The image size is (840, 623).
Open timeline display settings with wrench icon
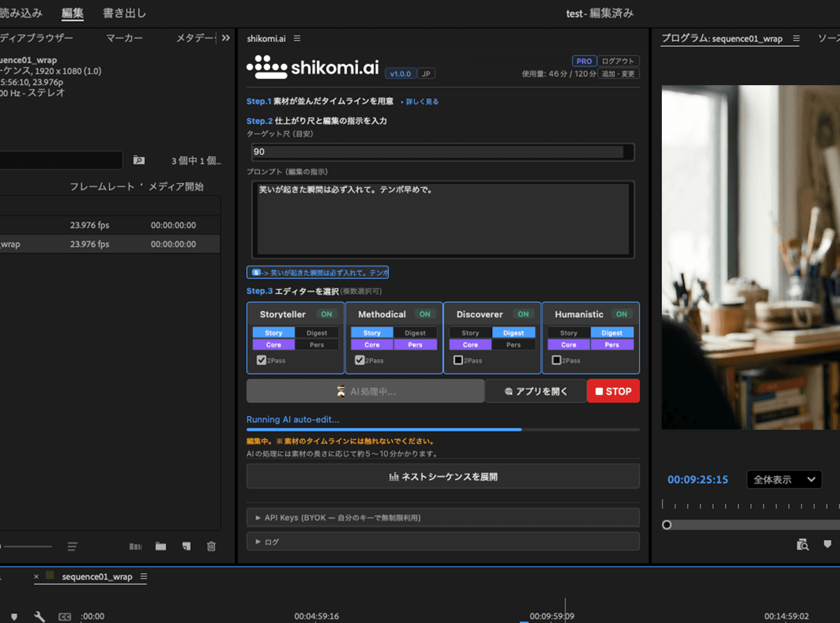click(x=39, y=616)
